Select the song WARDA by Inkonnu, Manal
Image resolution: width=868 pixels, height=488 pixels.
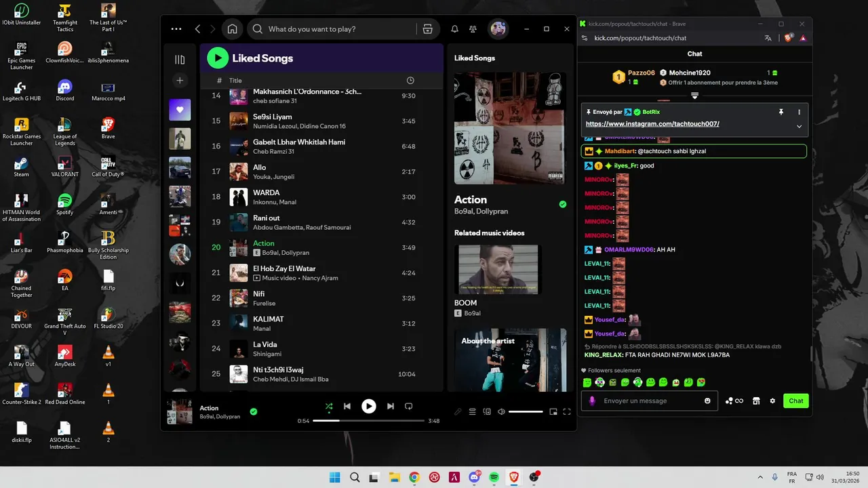[321, 197]
